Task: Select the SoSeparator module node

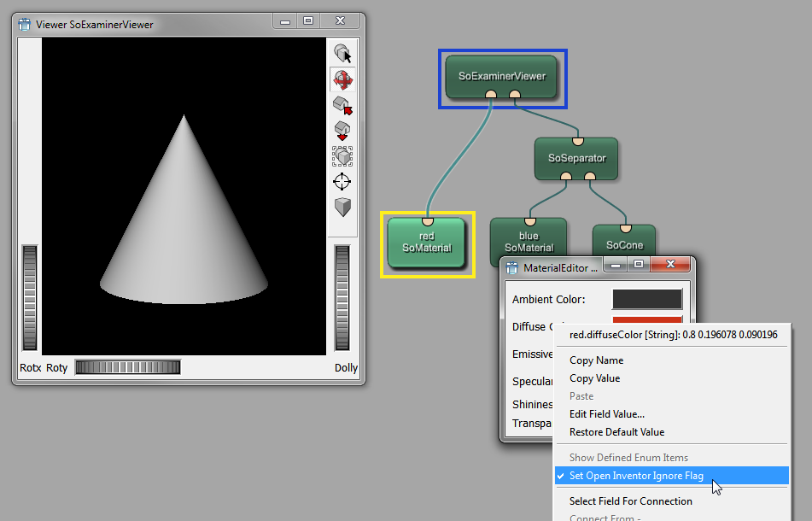Action: pyautogui.click(x=576, y=158)
